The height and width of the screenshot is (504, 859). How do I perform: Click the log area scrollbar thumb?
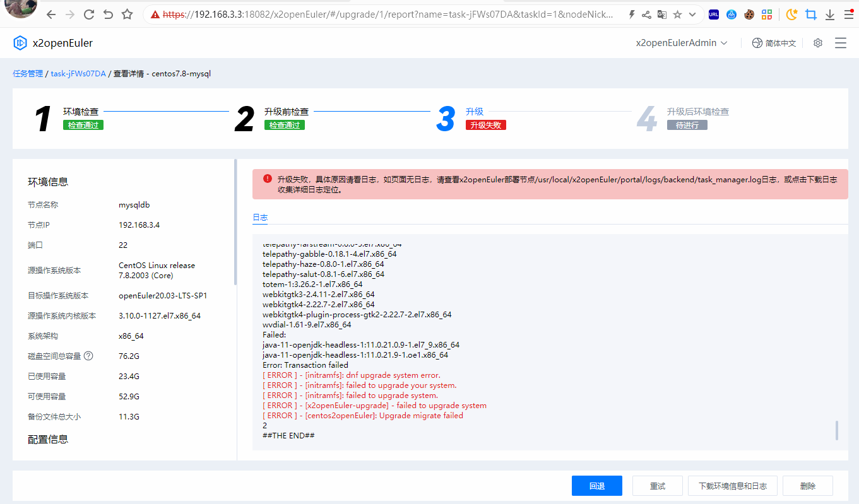[x=837, y=431]
